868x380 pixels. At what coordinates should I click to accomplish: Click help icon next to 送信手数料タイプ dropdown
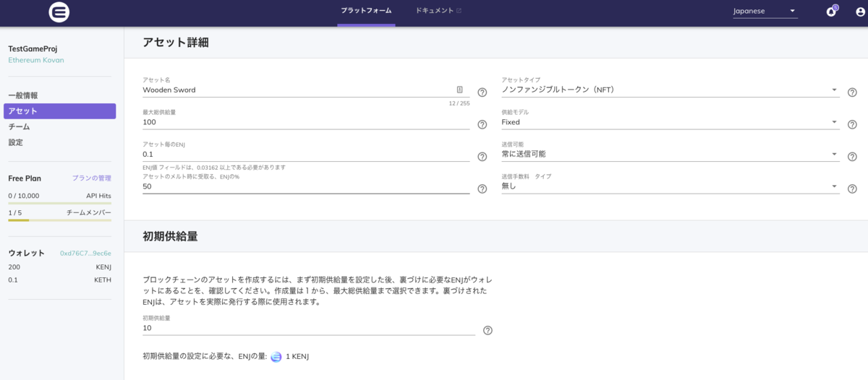(x=852, y=189)
